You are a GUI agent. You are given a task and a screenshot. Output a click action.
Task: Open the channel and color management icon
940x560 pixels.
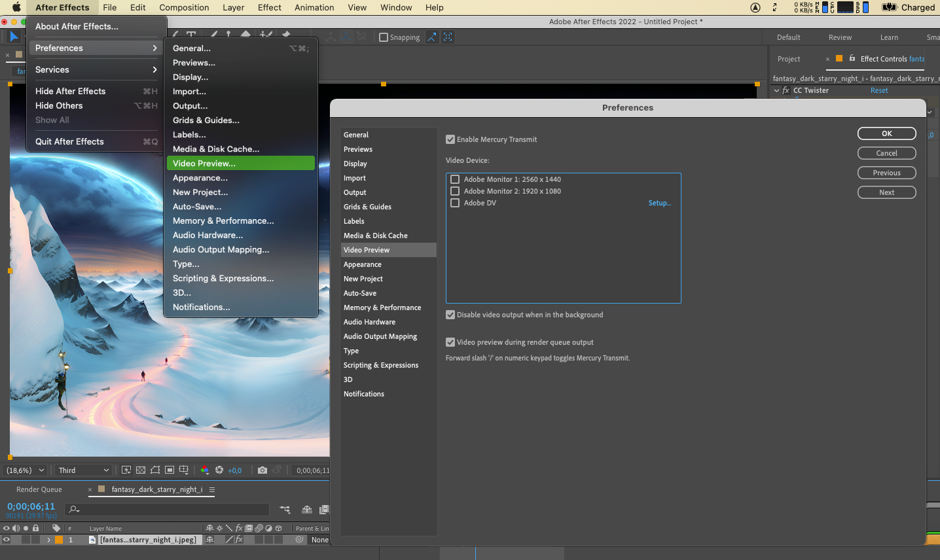[x=205, y=470]
